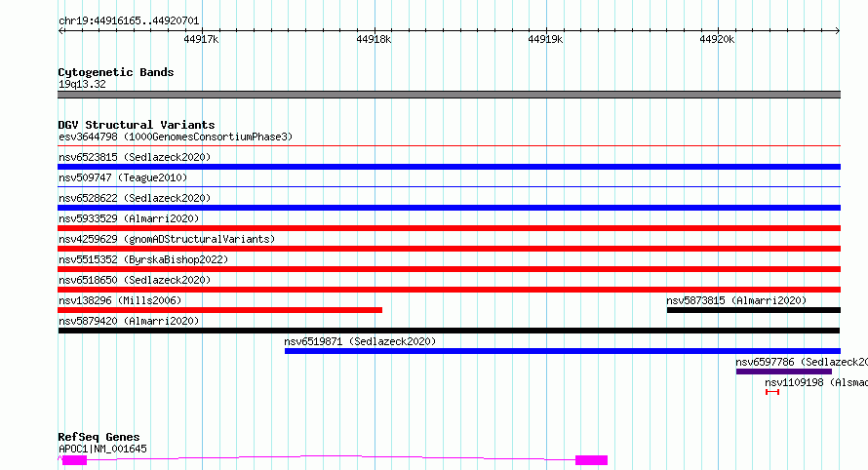Click the chr19:44916165..44920701 coordinate label
This screenshot has height=470, width=868.
tap(129, 20)
